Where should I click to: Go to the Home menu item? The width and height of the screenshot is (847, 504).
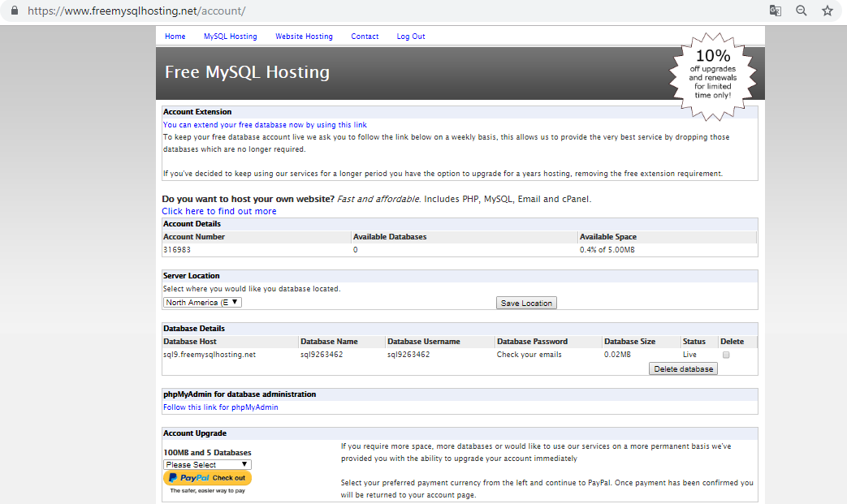(175, 37)
